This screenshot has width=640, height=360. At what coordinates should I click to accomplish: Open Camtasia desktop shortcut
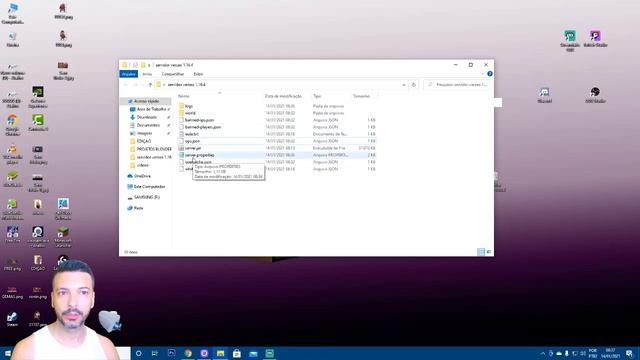(38, 123)
